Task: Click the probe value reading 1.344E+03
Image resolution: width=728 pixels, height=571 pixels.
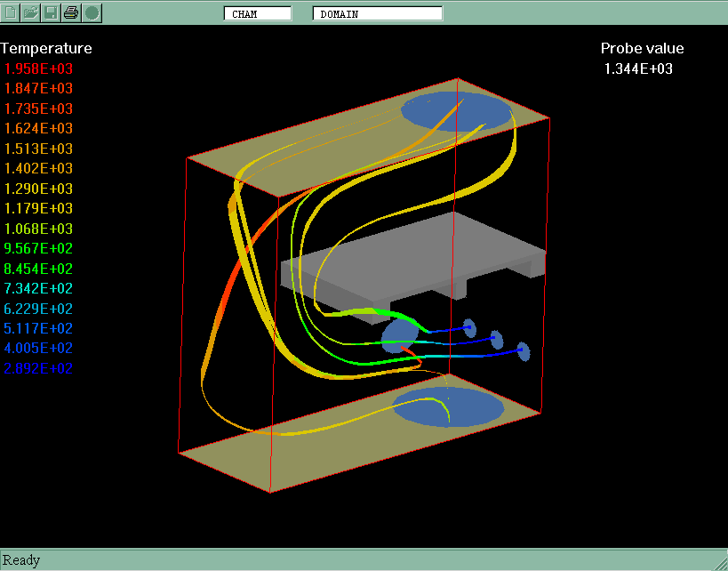Action: pyautogui.click(x=638, y=68)
